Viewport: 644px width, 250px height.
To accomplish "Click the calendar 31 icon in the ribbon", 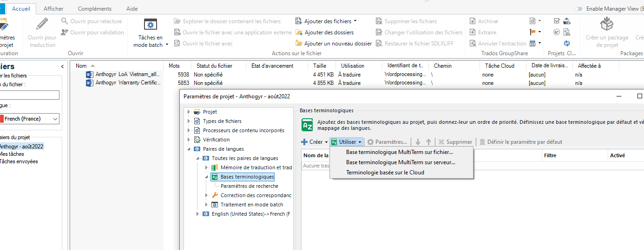I will [532, 43].
